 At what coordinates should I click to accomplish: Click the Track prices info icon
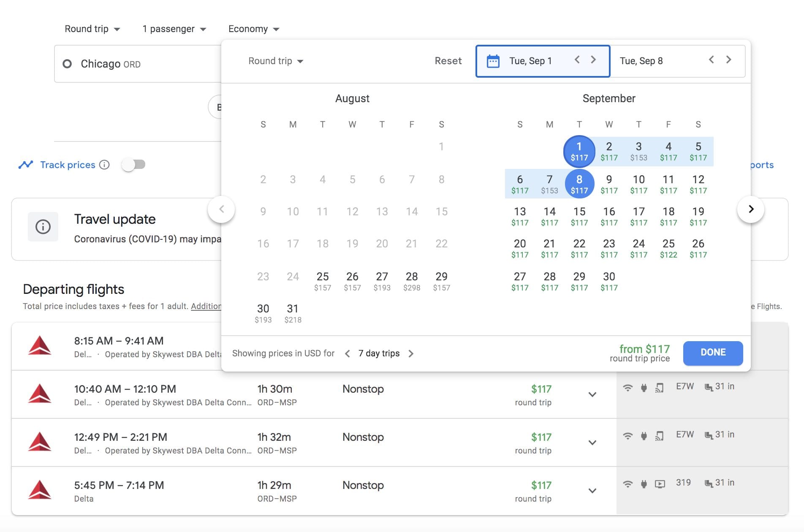[x=104, y=165]
